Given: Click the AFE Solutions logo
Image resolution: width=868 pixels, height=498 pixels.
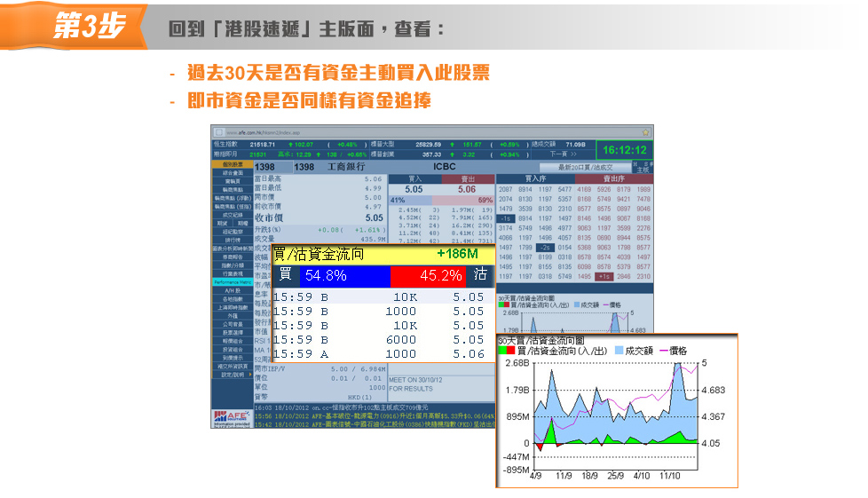Looking at the screenshot, I should tap(230, 415).
